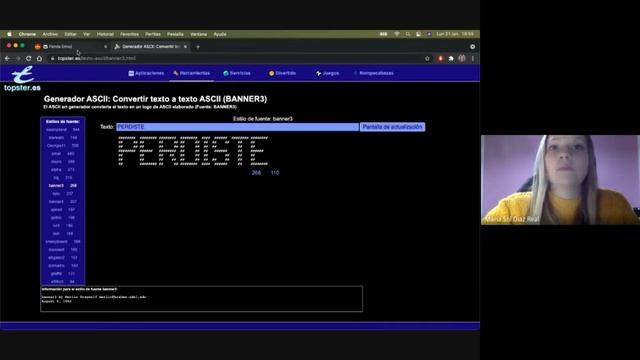Select the speed font style
Screen dimensions: 640x360
pyautogui.click(x=62, y=210)
